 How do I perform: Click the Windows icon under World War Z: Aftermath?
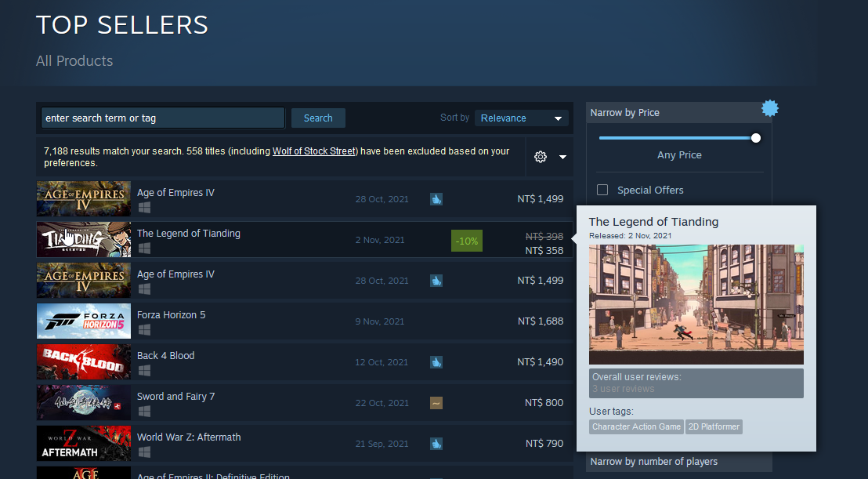pos(144,452)
